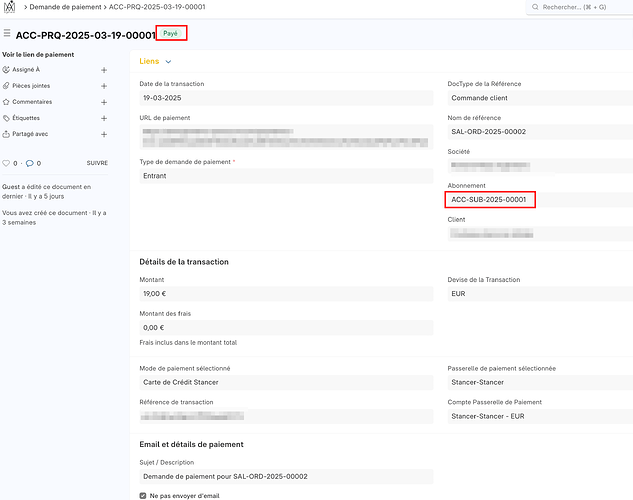633x500 pixels.
Task: Click the Payé status badge
Action: click(171, 34)
